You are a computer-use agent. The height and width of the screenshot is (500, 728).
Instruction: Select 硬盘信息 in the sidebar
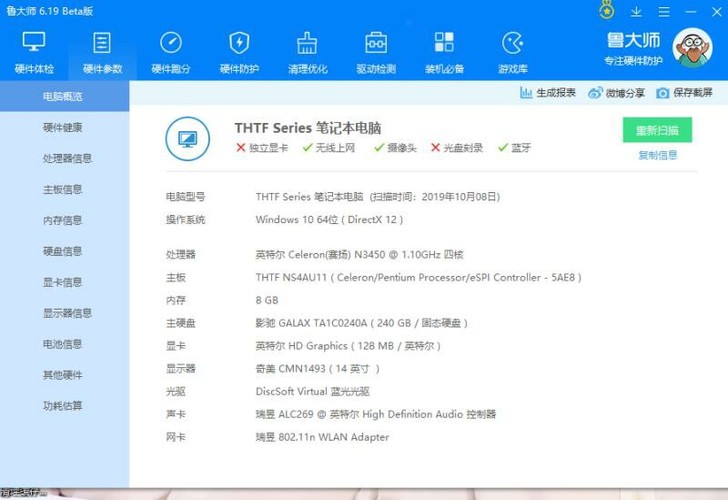pos(65,251)
